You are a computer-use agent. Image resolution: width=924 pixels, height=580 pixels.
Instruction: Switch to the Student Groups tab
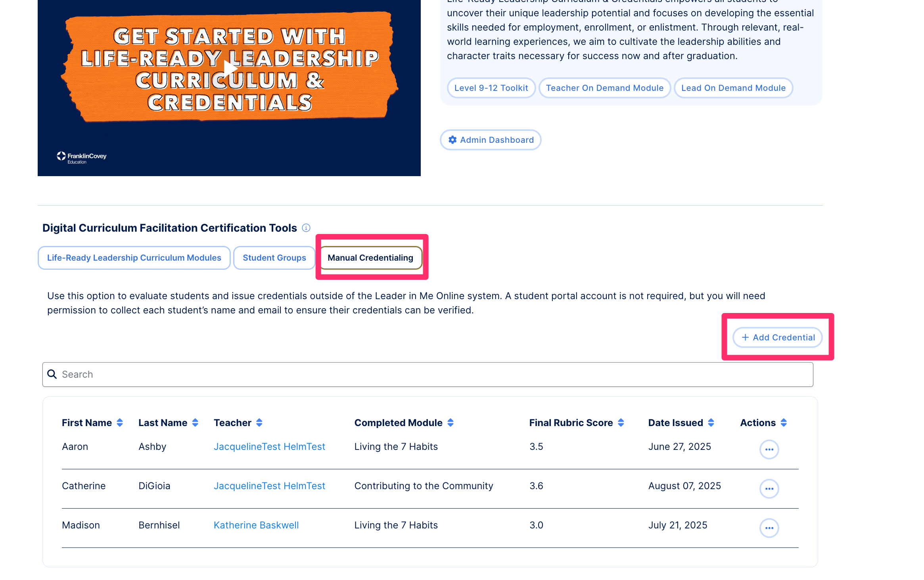(274, 257)
